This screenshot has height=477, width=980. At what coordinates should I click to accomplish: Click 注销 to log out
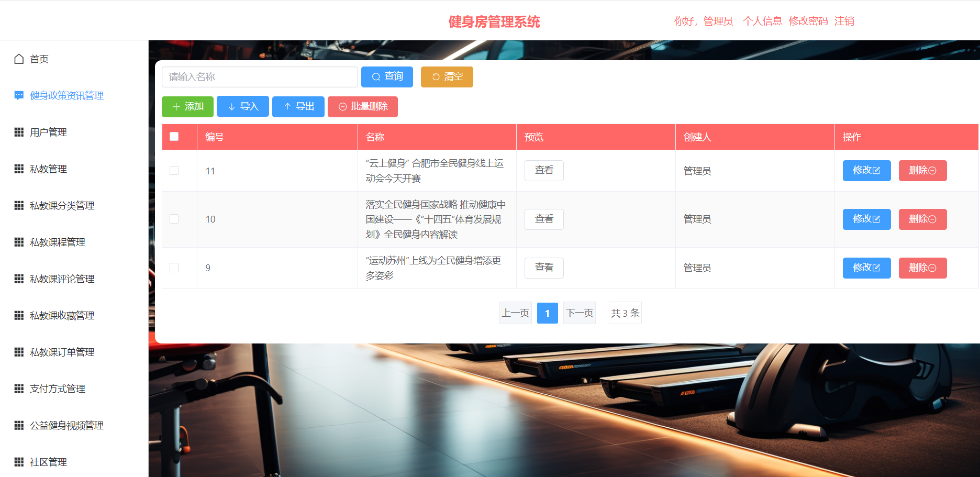click(x=844, y=21)
